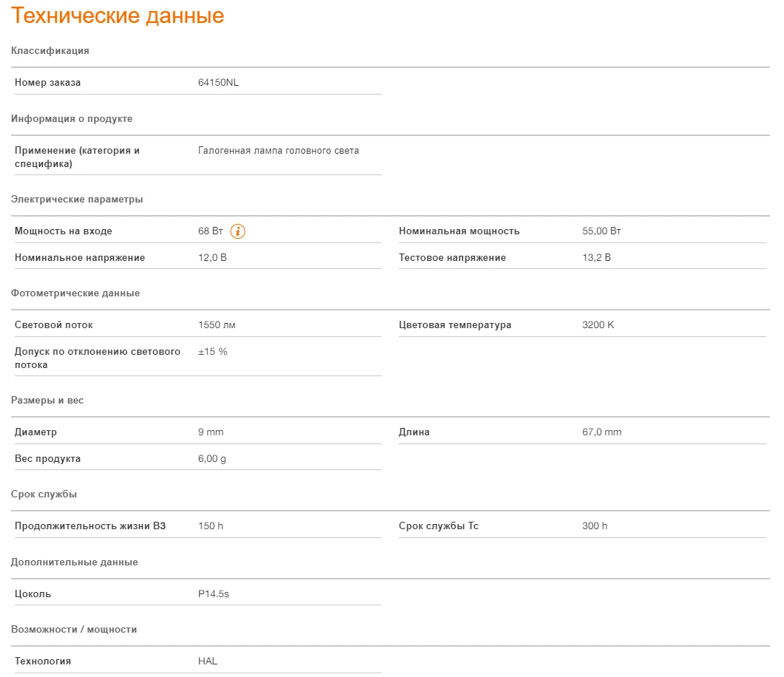
Task: Click the 'Срок службы' section header
Action: (44, 494)
